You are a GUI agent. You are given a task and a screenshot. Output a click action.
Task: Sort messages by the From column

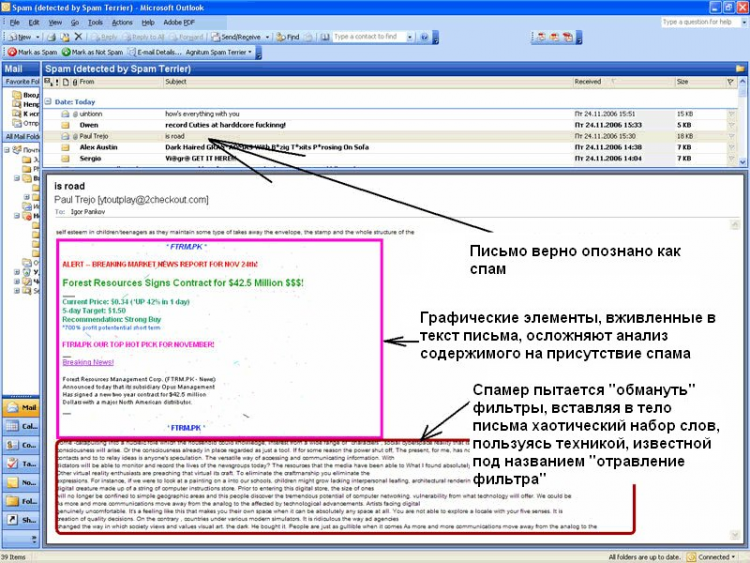pyautogui.click(x=121, y=82)
